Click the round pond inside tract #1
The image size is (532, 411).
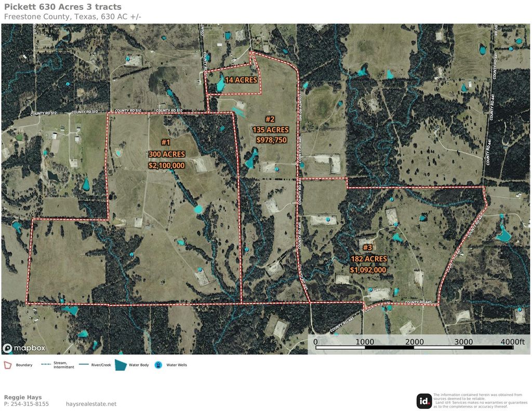pyautogui.click(x=198, y=209)
